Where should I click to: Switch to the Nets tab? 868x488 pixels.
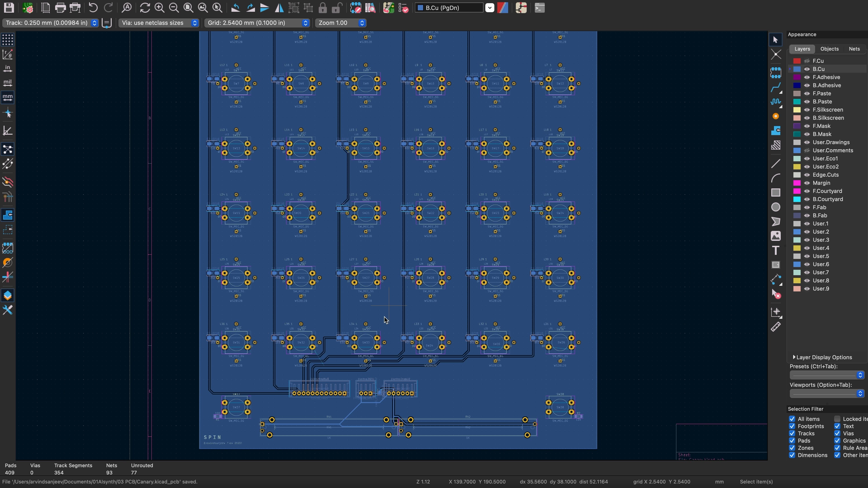(854, 49)
